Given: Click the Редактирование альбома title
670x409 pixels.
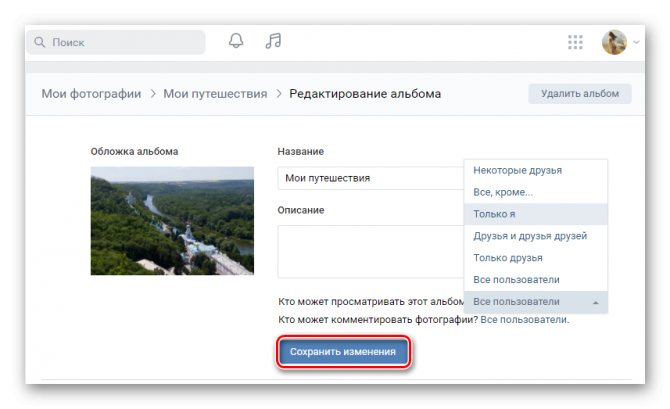Looking at the screenshot, I should coord(365,94).
